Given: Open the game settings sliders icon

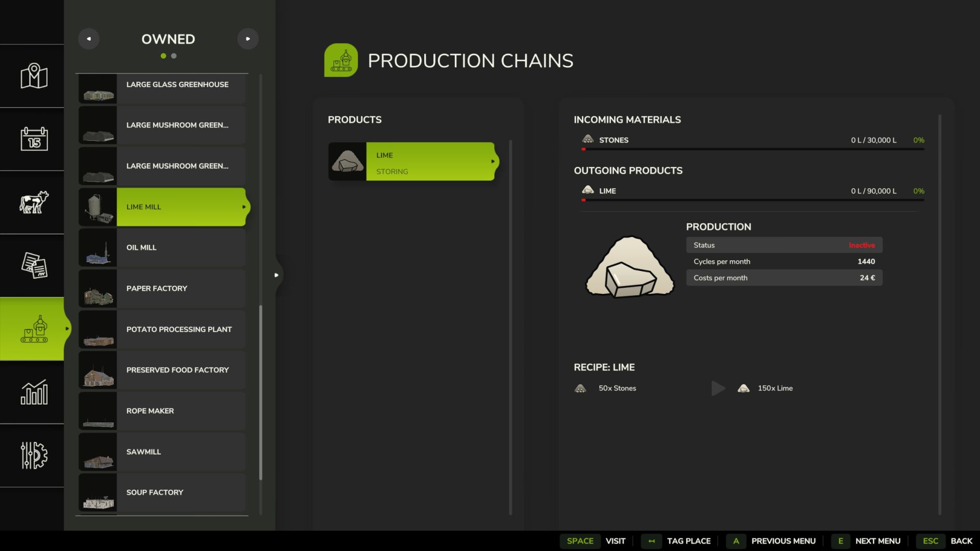Looking at the screenshot, I should [x=34, y=455].
